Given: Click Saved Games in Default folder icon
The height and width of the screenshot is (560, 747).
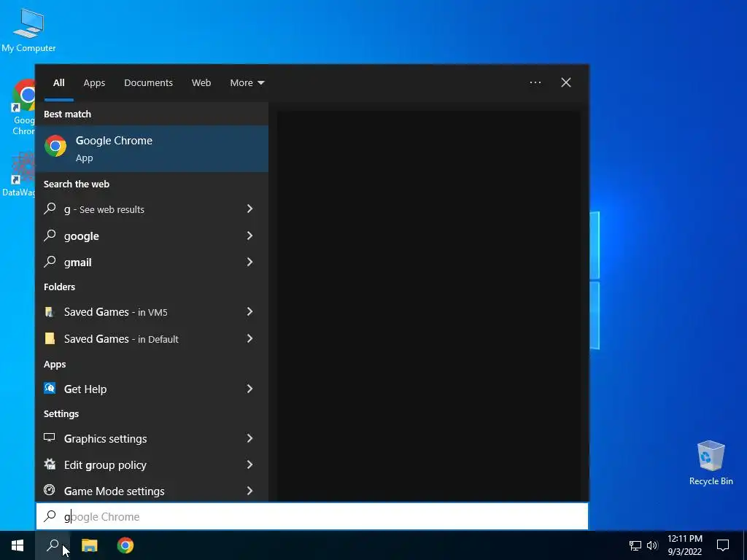Looking at the screenshot, I should point(50,338).
